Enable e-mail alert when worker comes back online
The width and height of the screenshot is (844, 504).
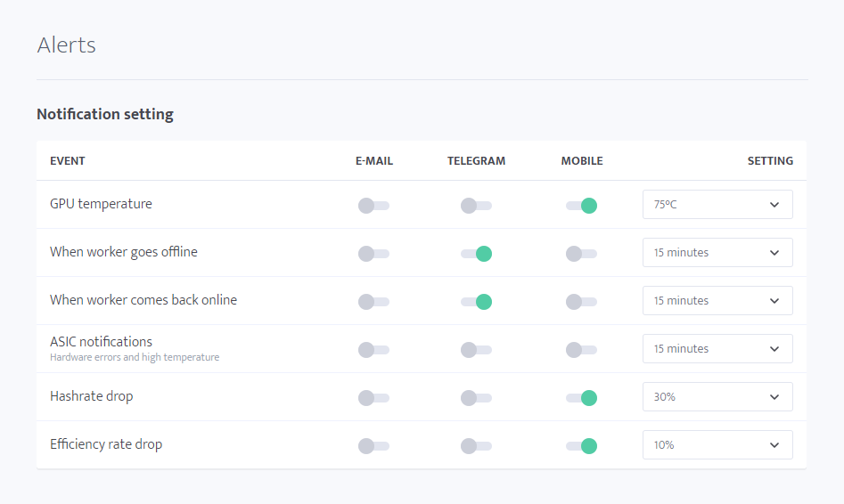click(373, 302)
